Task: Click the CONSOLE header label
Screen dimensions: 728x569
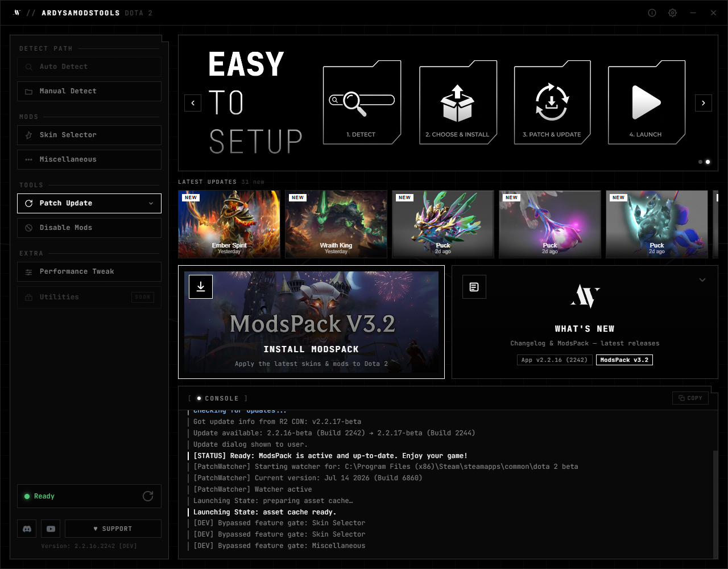Action: pos(222,398)
